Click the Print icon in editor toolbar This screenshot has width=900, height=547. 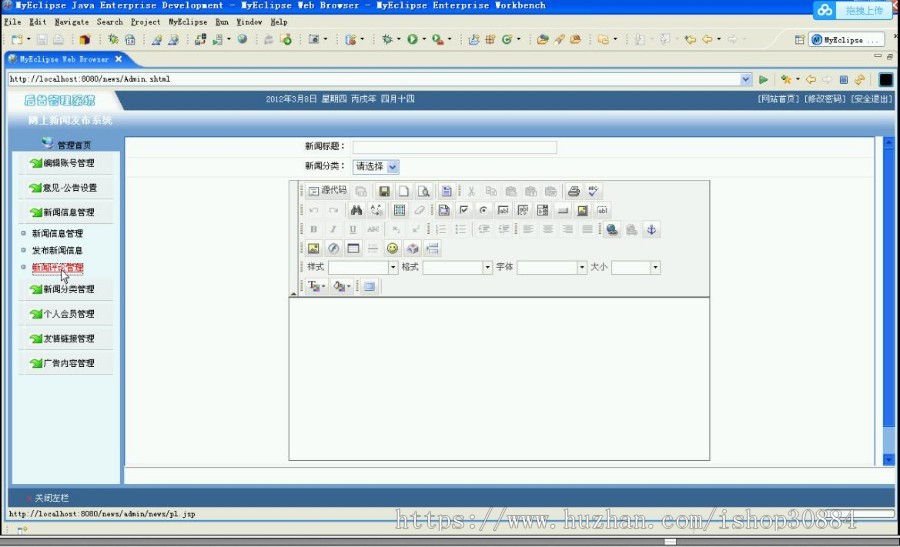click(573, 191)
